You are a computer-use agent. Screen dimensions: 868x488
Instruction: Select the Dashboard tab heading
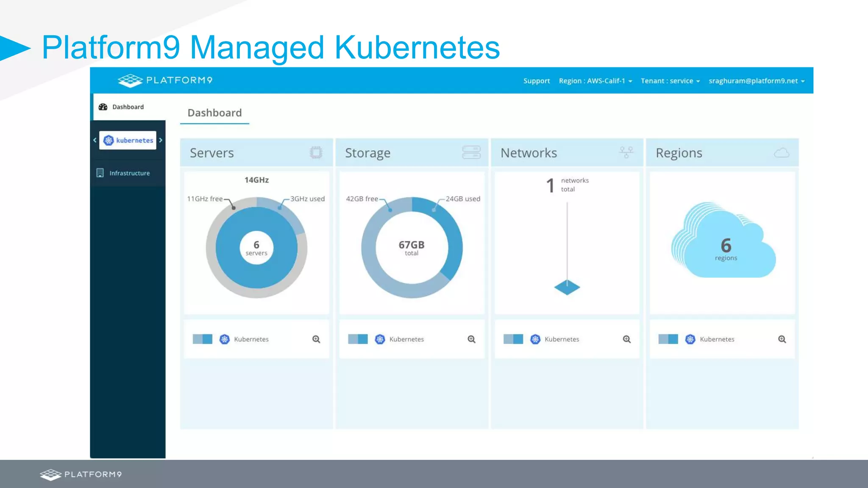click(x=214, y=113)
